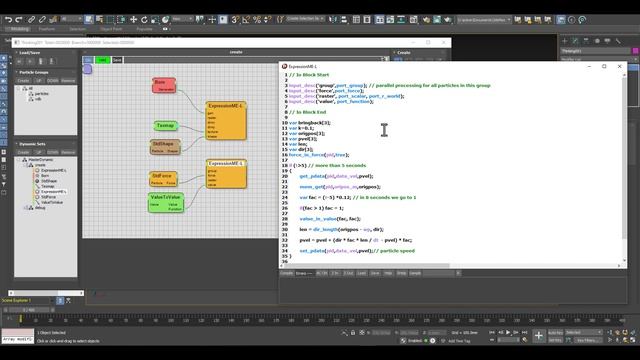The image size is (640, 360).
Task: Open the Selection ribbon tab
Action: coord(78,29)
